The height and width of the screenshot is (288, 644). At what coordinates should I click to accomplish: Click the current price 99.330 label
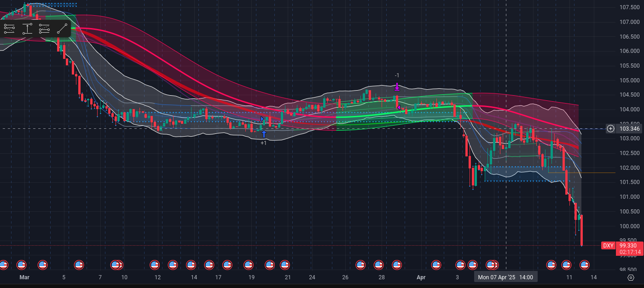629,246
